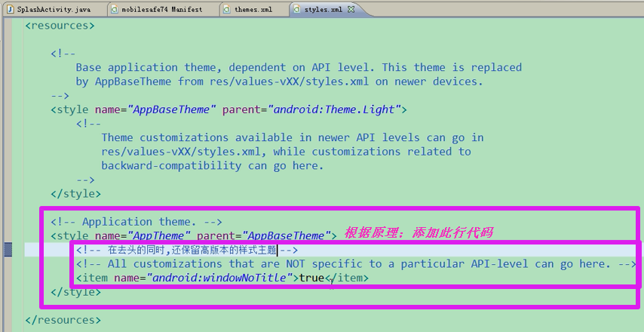Click the line "by AppBaseTheme from res/values-vXX"
Image resolution: width=644 pixels, height=332 pixels.
(279, 81)
